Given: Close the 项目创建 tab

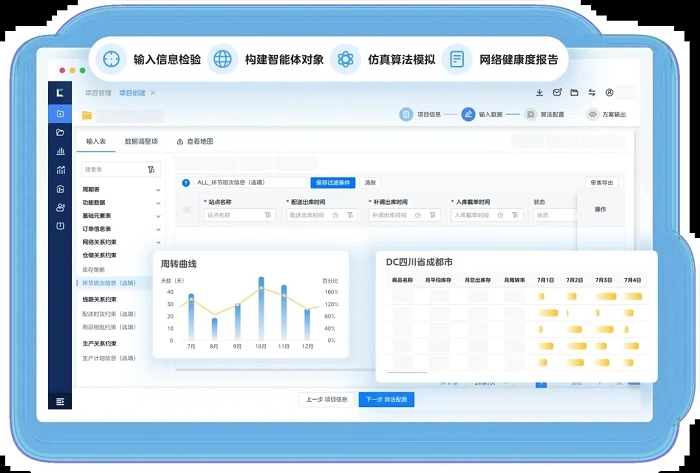Looking at the screenshot, I should [152, 92].
